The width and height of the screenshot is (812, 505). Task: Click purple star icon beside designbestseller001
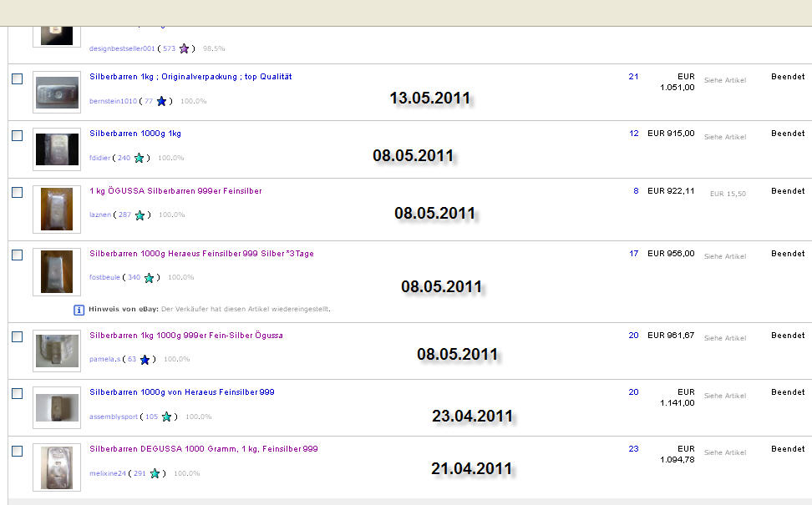184,48
